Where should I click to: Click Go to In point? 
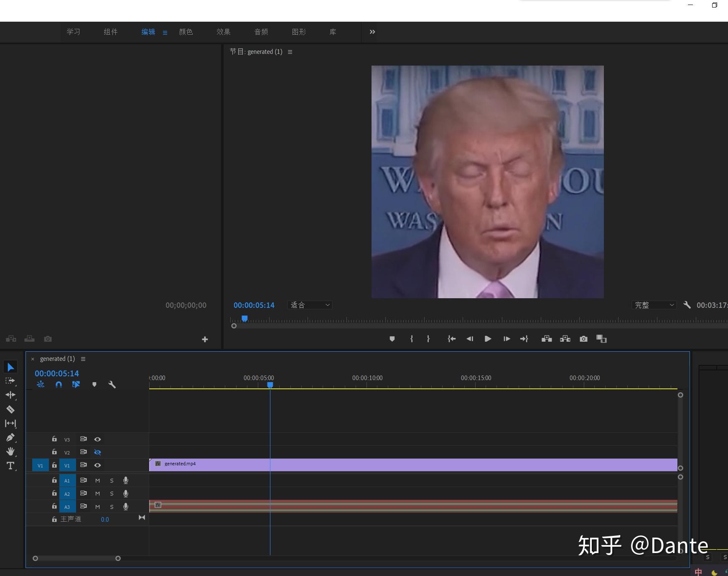451,339
